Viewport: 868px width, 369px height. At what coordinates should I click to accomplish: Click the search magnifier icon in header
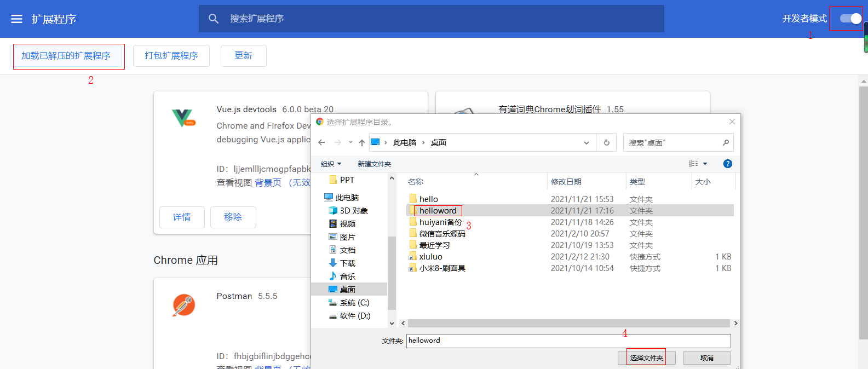click(214, 19)
